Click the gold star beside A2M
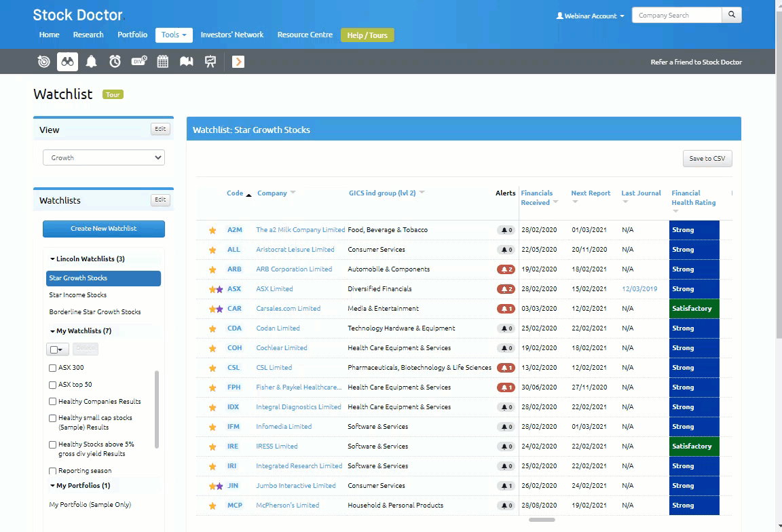The height and width of the screenshot is (532, 782). coord(212,230)
